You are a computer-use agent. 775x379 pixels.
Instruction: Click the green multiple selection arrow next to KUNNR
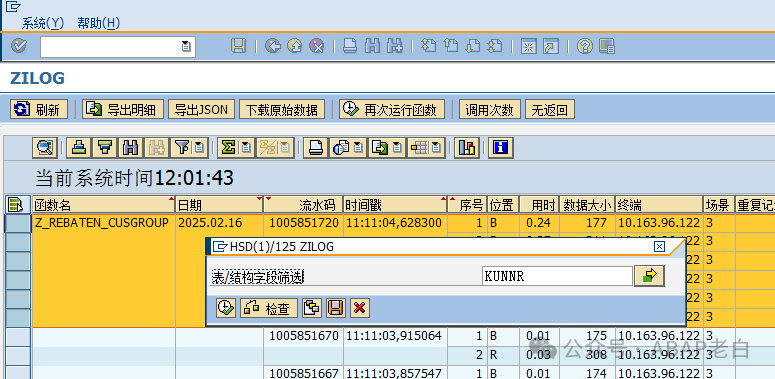click(649, 276)
